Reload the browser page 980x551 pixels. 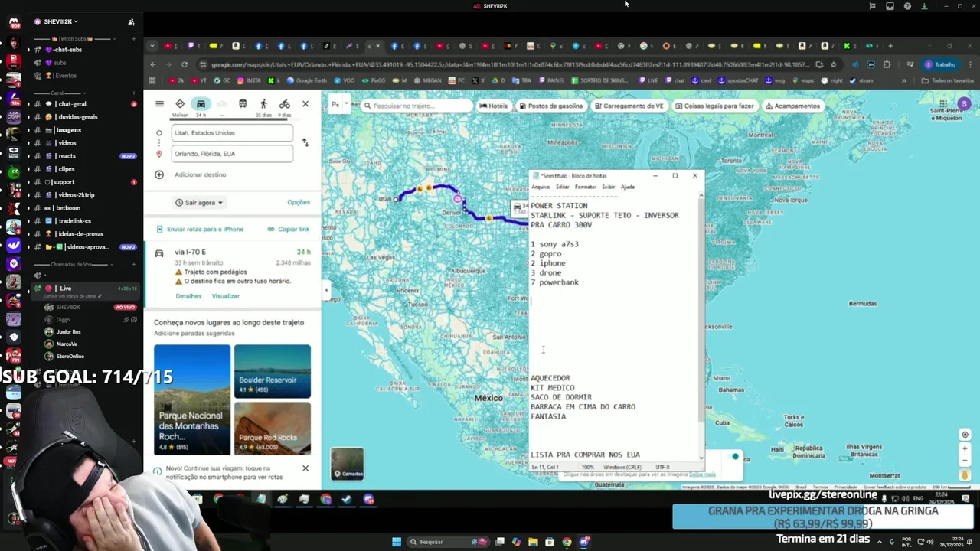pyautogui.click(x=185, y=64)
